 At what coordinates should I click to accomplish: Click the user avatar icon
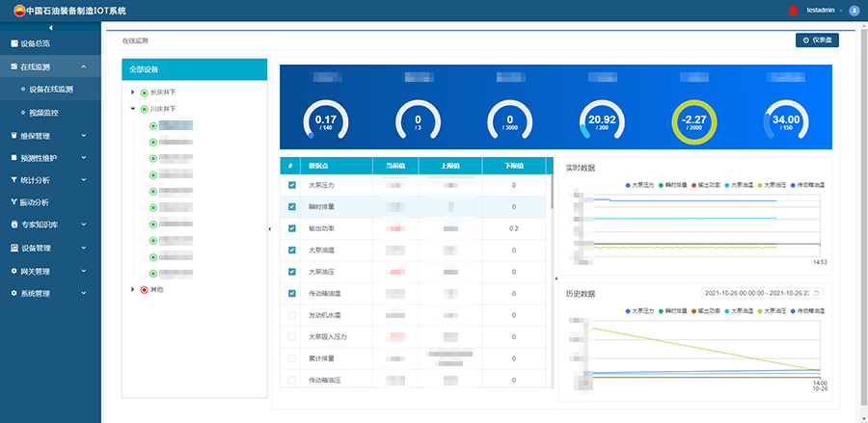(854, 11)
